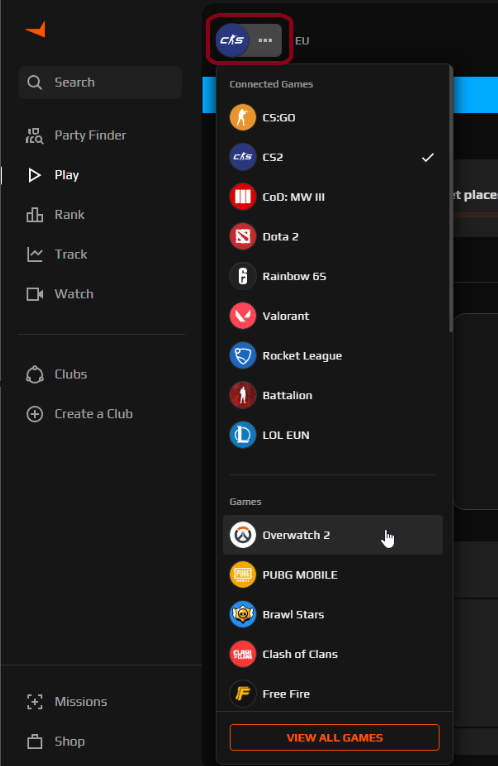Click the Valorant icon
Image resolution: width=498 pixels, height=766 pixels.
[242, 316]
